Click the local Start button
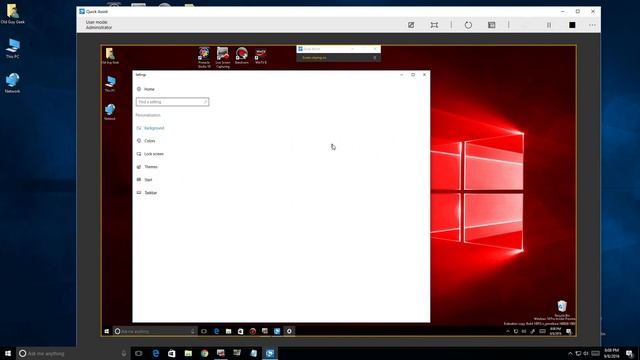Viewport: 640px width, 360px height. pos(8,353)
